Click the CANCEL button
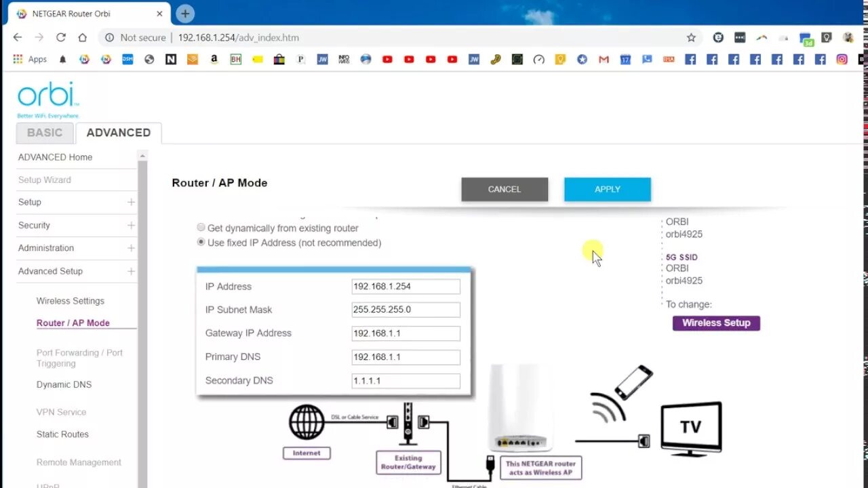This screenshot has width=868, height=488. (505, 189)
